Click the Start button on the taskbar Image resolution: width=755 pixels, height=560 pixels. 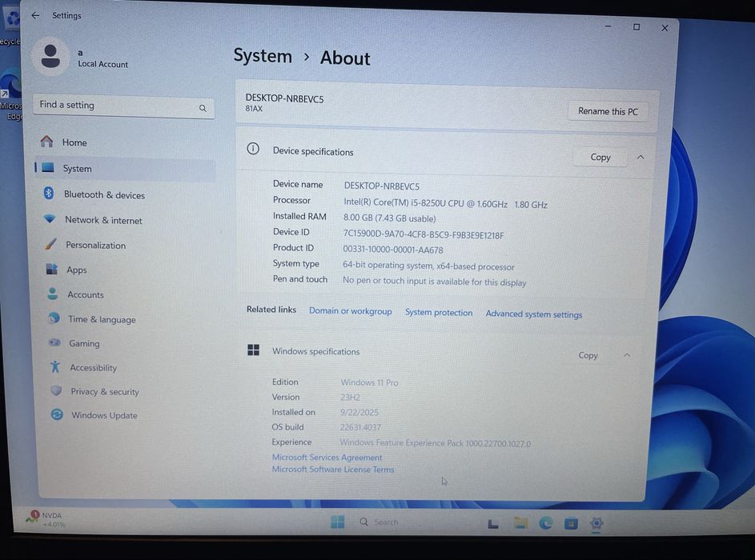pyautogui.click(x=338, y=522)
